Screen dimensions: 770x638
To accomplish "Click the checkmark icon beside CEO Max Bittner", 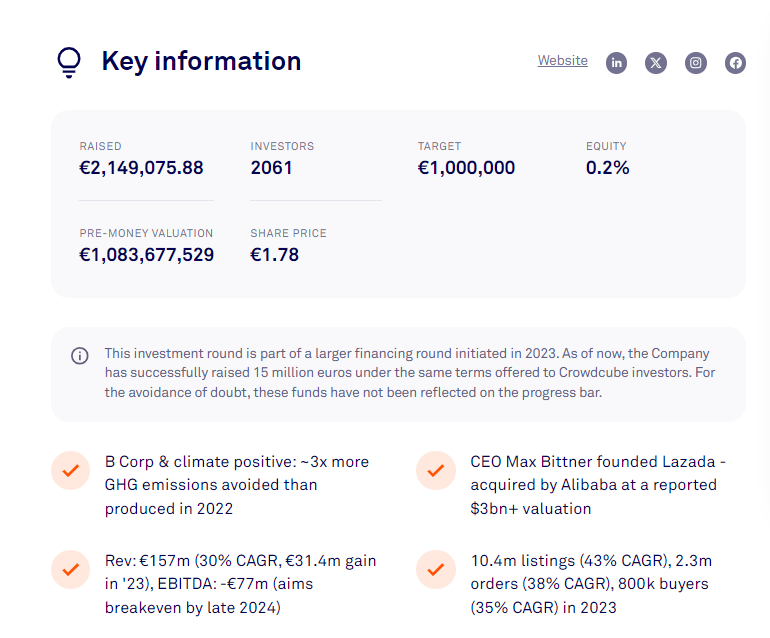I will 435,470.
